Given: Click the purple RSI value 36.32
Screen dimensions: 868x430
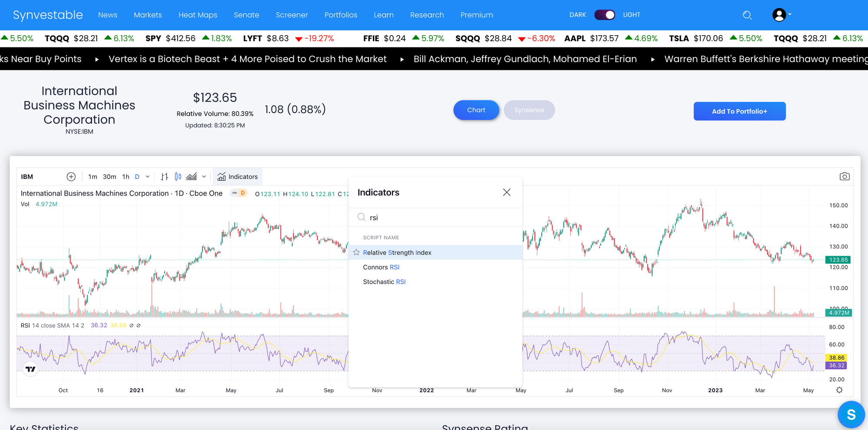Looking at the screenshot, I should click(x=99, y=325).
